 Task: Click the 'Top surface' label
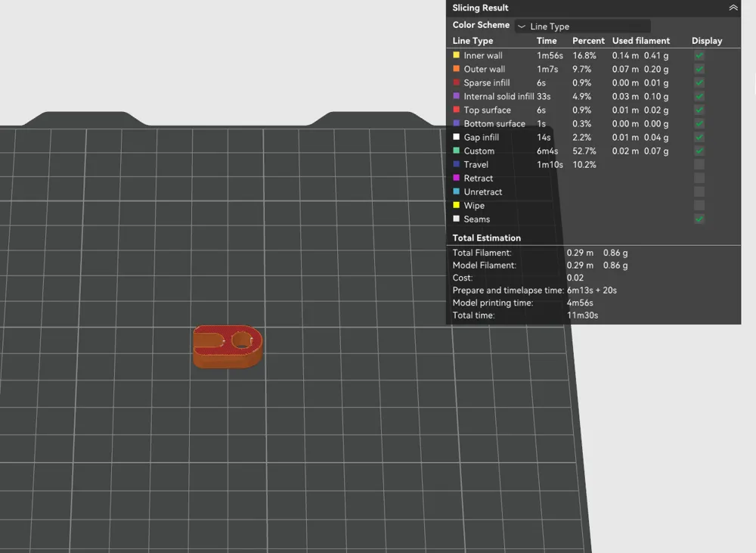coord(487,110)
